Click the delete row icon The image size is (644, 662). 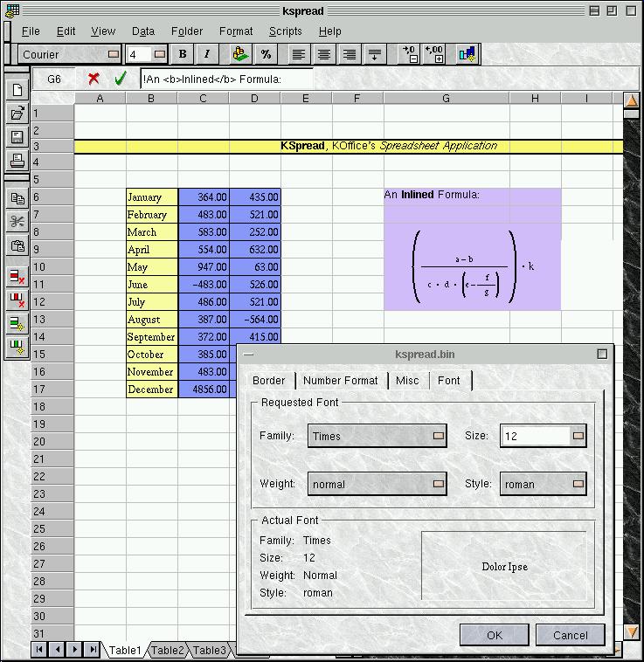17,277
